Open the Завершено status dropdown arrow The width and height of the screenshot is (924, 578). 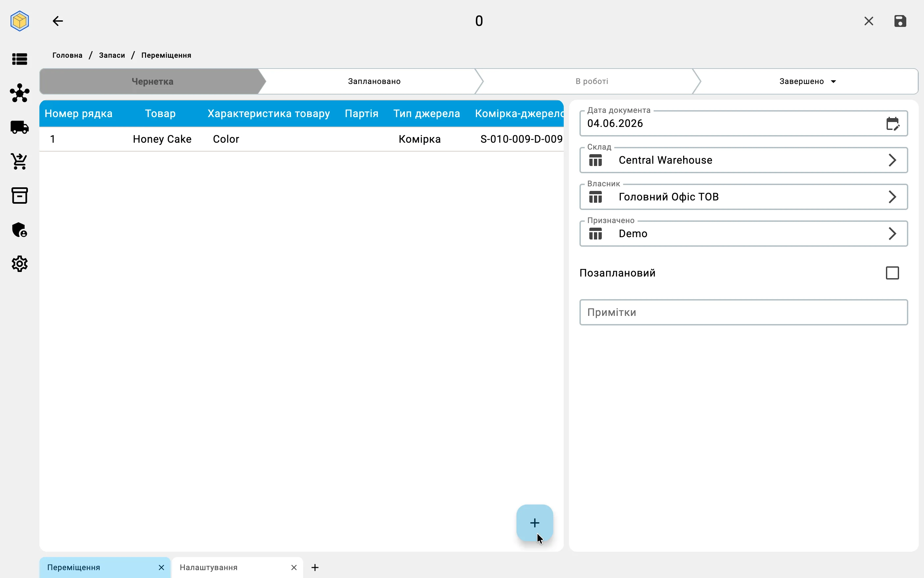(x=833, y=81)
